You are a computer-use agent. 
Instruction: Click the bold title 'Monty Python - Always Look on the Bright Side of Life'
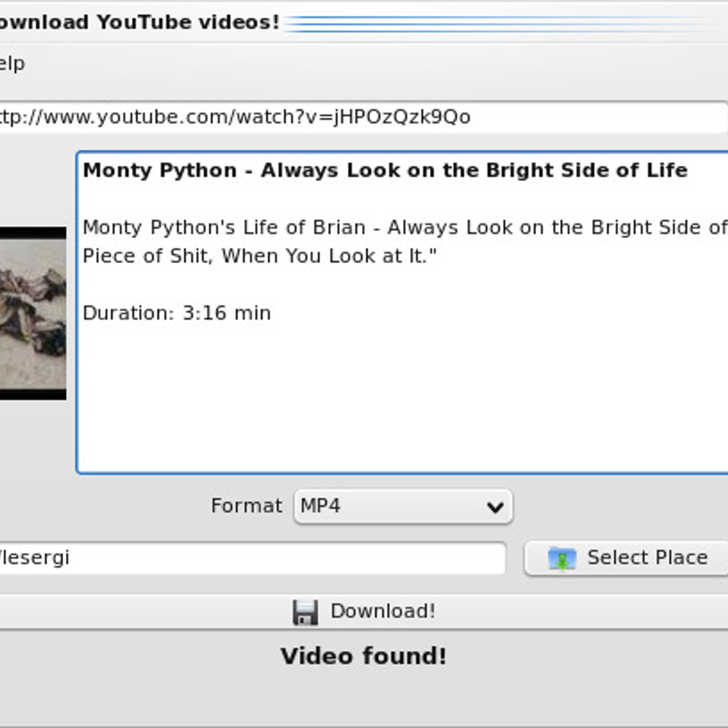coord(385,170)
